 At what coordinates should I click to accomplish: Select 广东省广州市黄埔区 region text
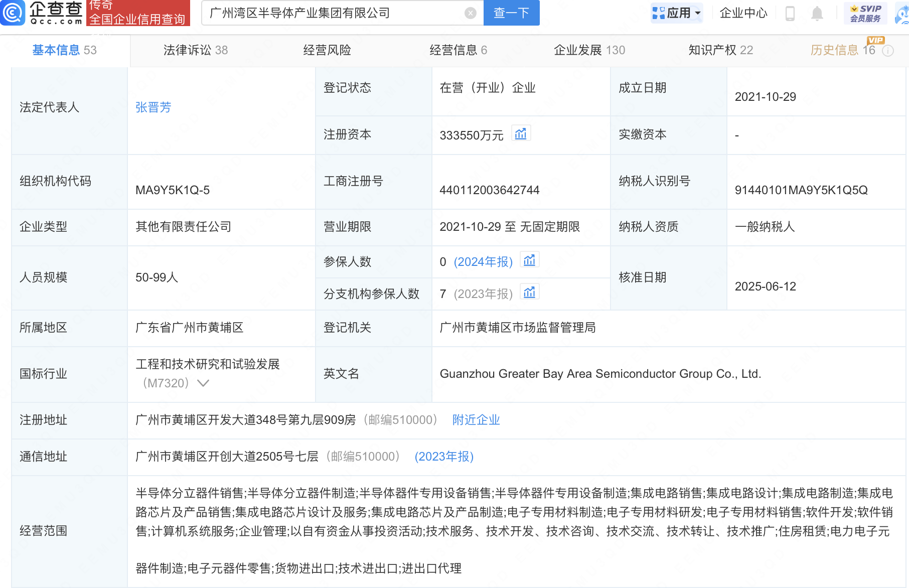point(190,328)
